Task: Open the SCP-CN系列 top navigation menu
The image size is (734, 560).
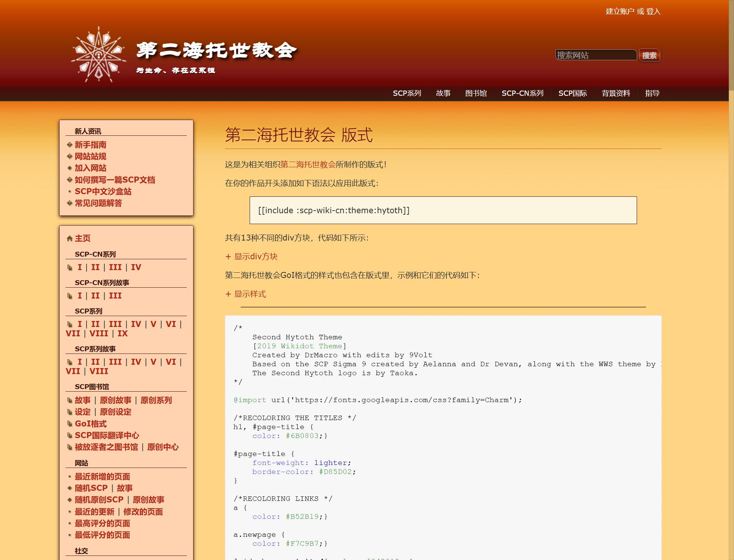Action: click(x=522, y=93)
